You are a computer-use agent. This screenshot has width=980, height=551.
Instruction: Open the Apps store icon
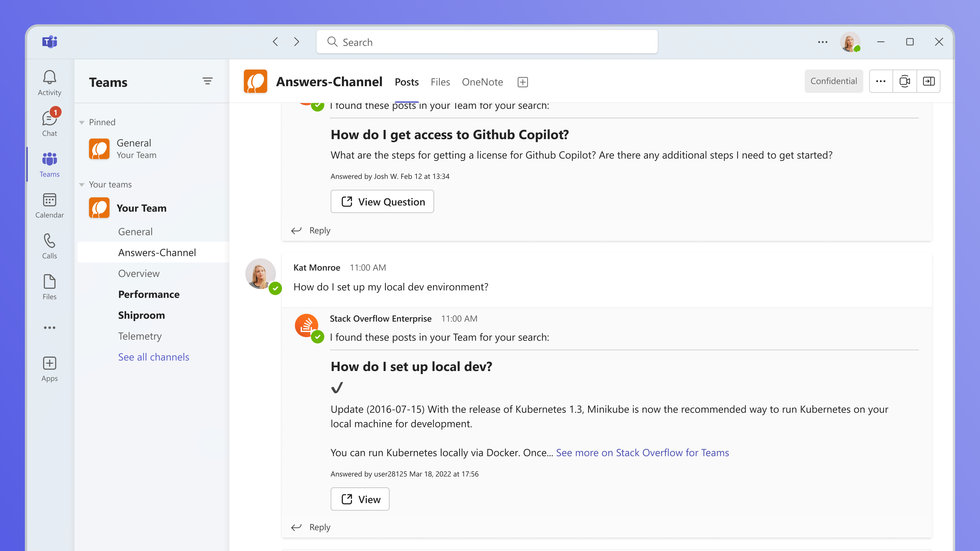tap(49, 369)
